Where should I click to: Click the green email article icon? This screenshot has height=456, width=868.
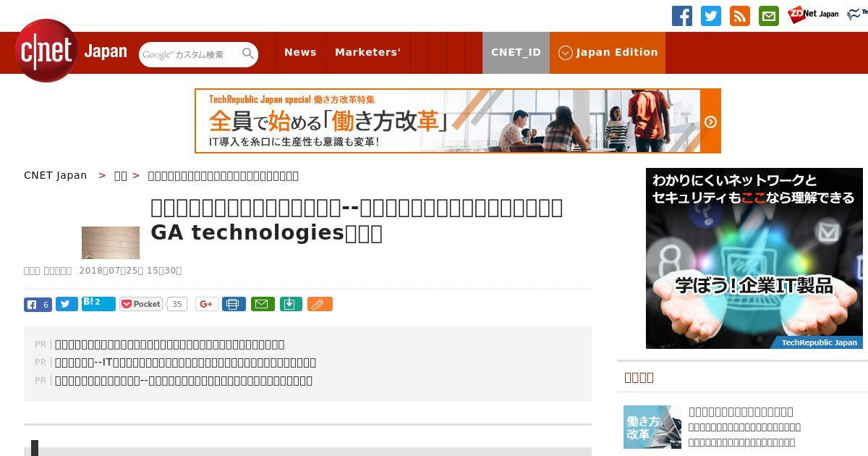pyautogui.click(x=263, y=304)
